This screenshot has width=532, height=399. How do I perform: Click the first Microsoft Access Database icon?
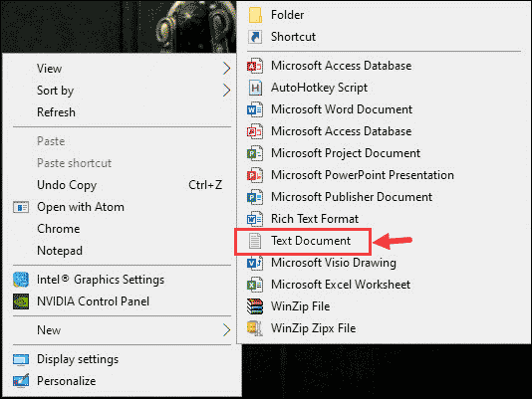click(255, 66)
